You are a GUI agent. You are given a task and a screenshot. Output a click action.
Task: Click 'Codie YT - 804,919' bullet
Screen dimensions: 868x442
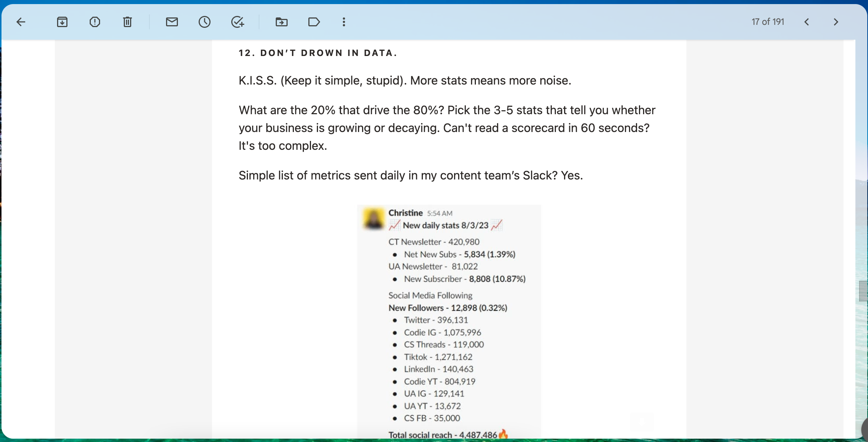click(440, 382)
